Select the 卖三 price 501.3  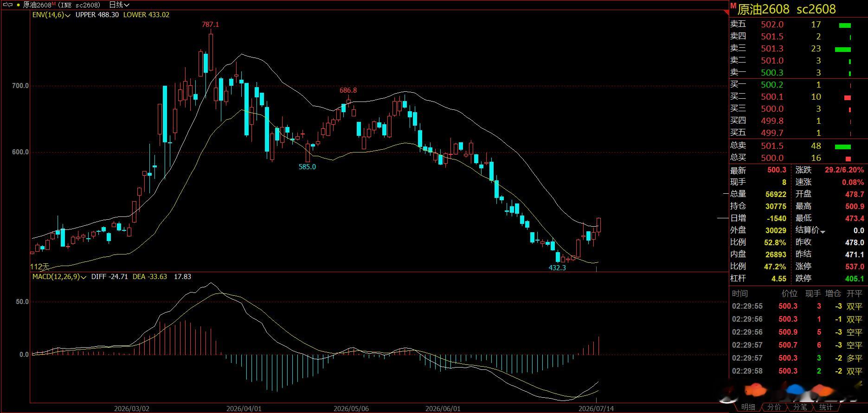point(772,49)
